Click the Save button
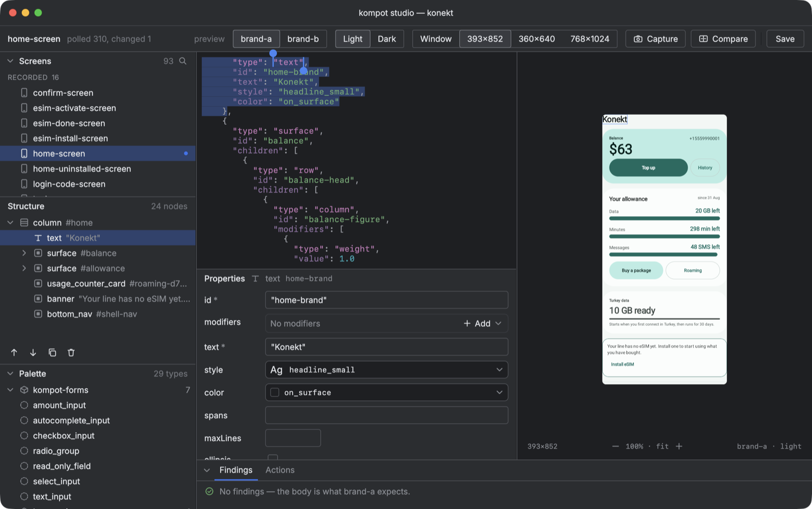812x509 pixels. coord(785,39)
